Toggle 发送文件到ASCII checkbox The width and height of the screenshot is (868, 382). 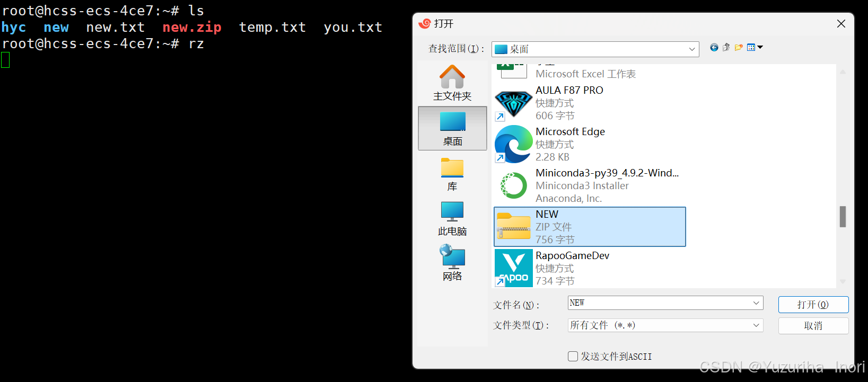pyautogui.click(x=573, y=356)
